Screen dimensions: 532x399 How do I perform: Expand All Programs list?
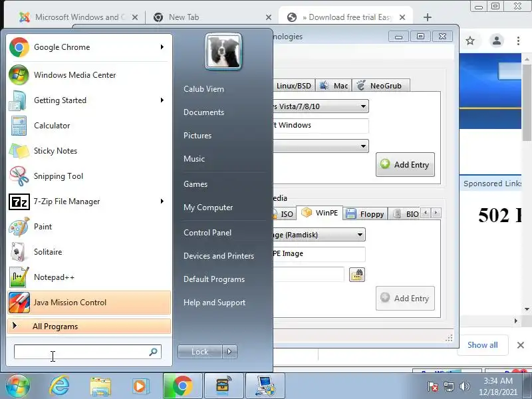pyautogui.click(x=89, y=327)
